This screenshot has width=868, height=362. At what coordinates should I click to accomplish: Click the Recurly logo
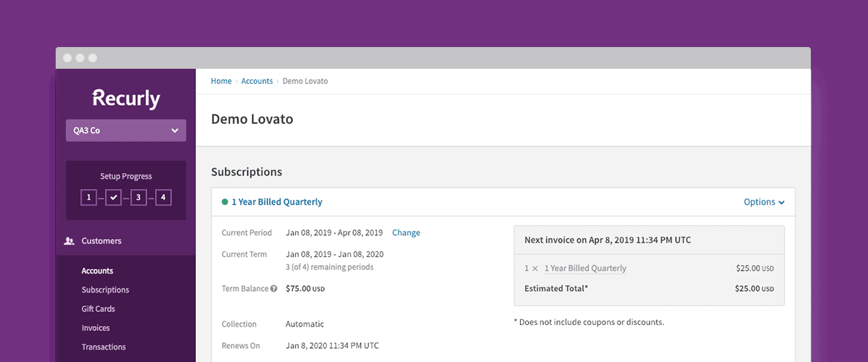[x=126, y=98]
